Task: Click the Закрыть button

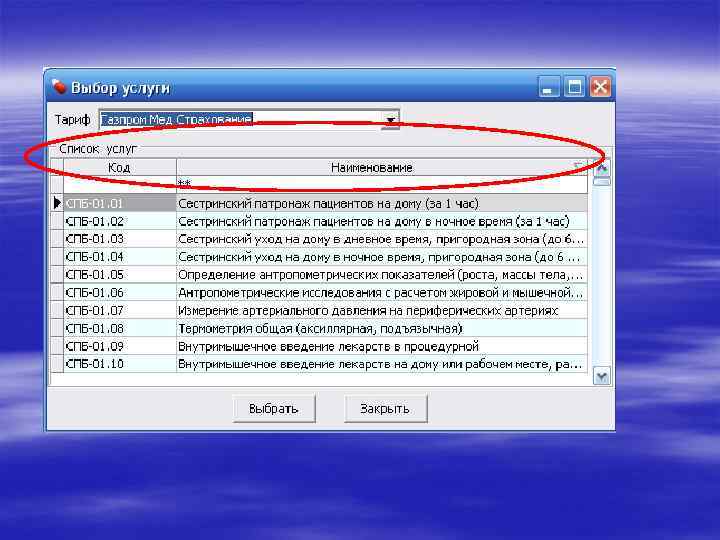Action: (385, 408)
